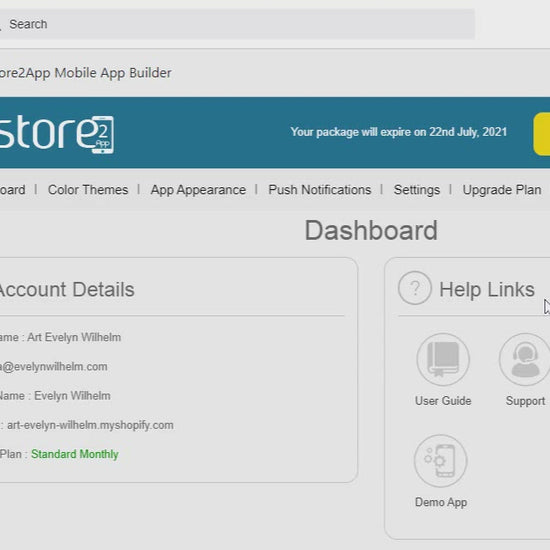The image size is (550, 550).
Task: Click the store2app logo in the banner
Action: coord(57,134)
